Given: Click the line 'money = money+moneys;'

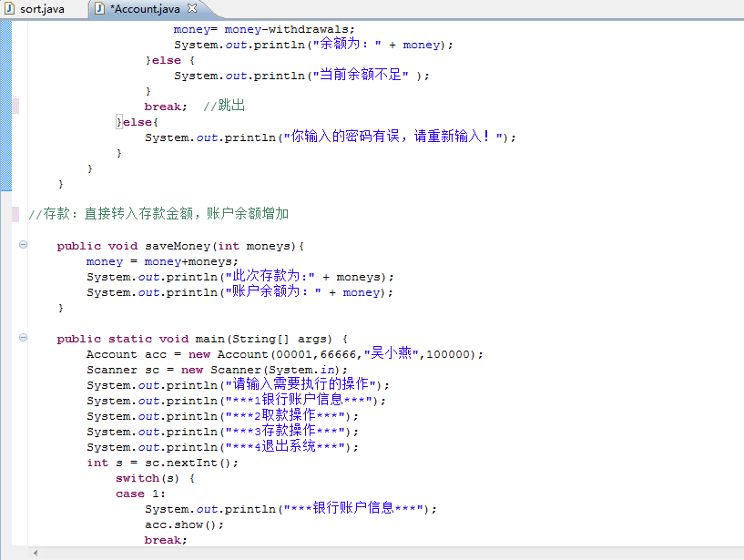Looking at the screenshot, I should point(162,261).
